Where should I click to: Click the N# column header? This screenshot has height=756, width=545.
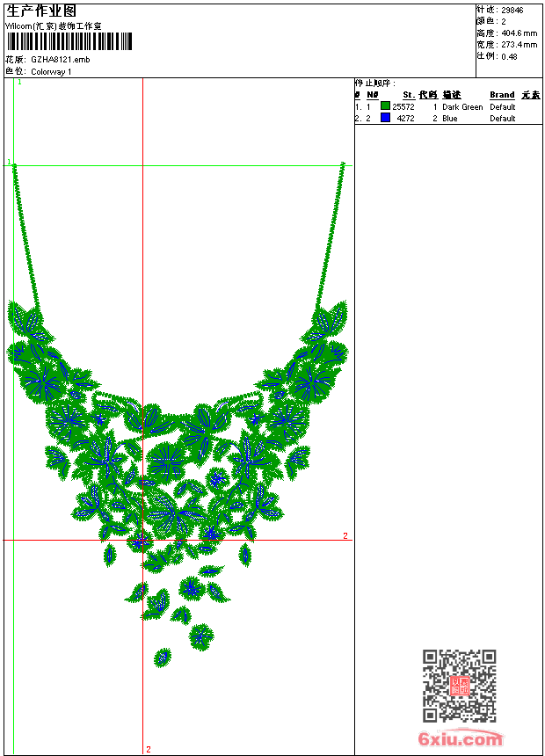[x=372, y=95]
